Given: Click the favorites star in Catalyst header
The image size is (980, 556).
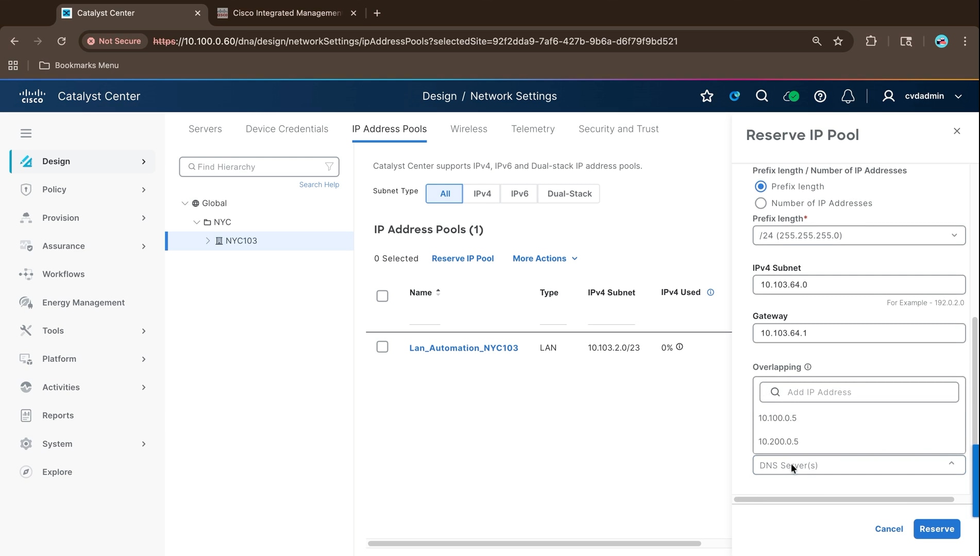Looking at the screenshot, I should tap(707, 96).
